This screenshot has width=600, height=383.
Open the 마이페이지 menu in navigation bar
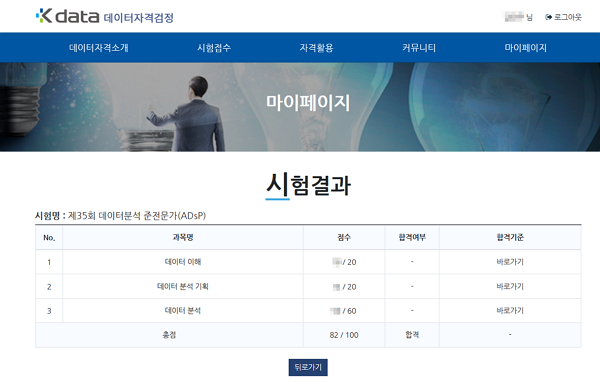[525, 48]
